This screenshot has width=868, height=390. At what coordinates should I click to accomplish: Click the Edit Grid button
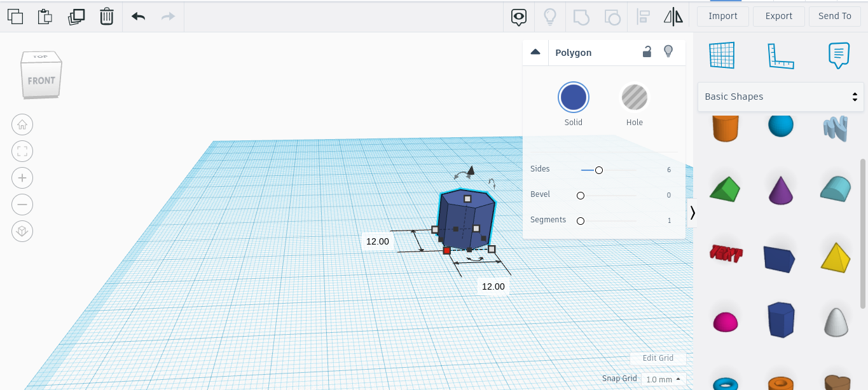point(658,358)
